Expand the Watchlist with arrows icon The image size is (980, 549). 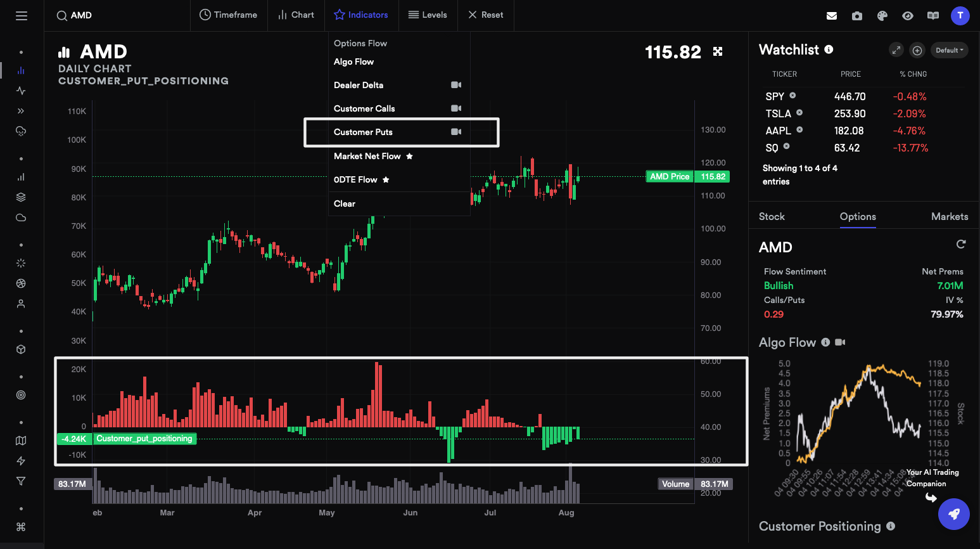click(896, 50)
